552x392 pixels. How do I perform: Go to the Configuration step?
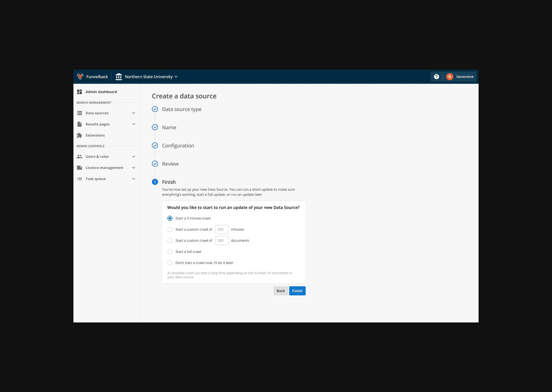(178, 146)
